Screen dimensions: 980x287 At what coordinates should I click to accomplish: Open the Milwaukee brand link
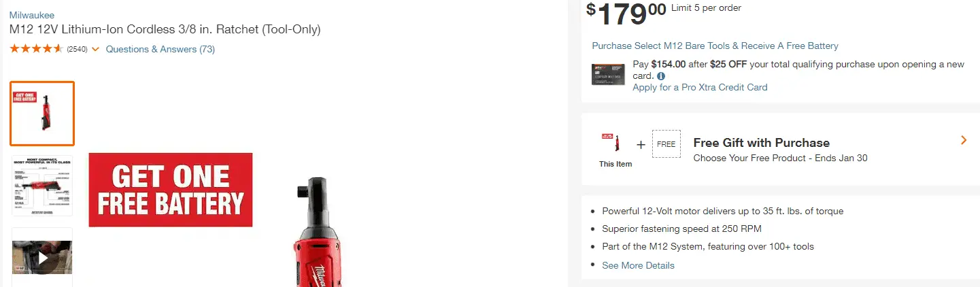[32, 15]
